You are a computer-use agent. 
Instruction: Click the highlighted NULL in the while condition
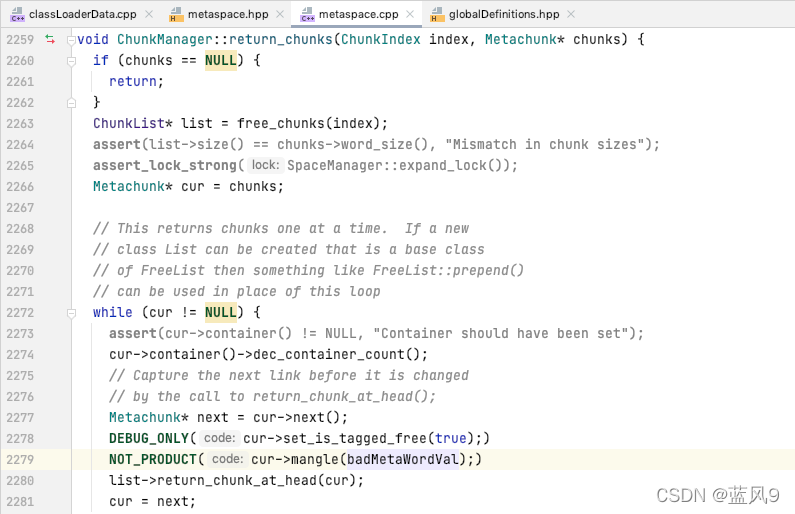click(x=221, y=312)
